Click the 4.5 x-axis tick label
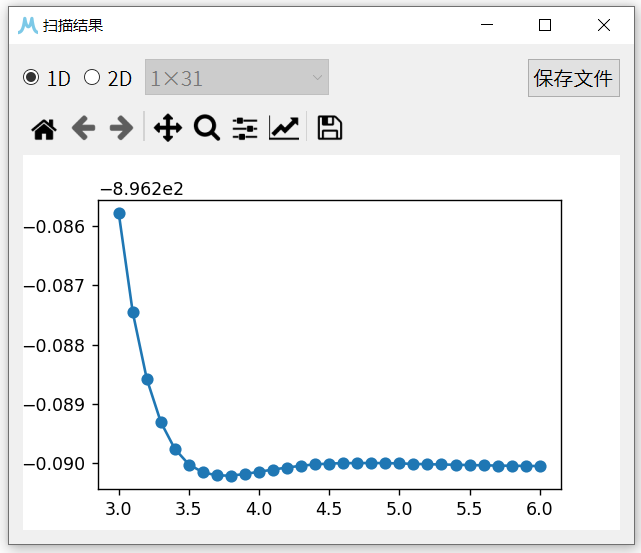Screen dimensions: 641x553 tap(329, 508)
